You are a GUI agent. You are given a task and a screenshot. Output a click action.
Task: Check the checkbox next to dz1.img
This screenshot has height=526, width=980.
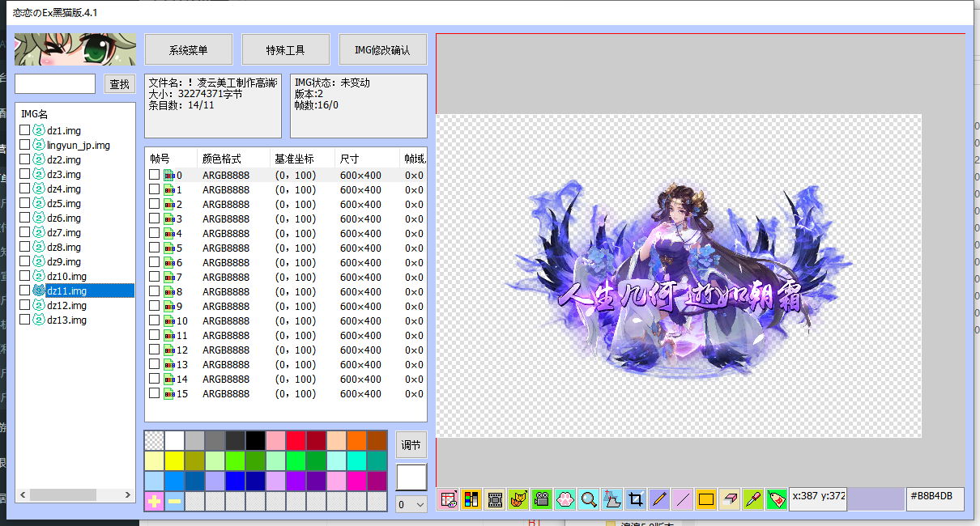(x=23, y=130)
